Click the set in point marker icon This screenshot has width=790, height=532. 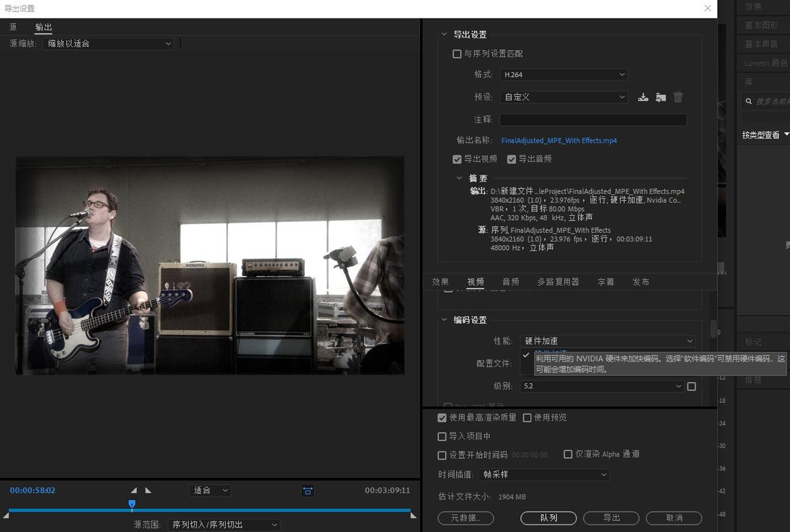(134, 491)
